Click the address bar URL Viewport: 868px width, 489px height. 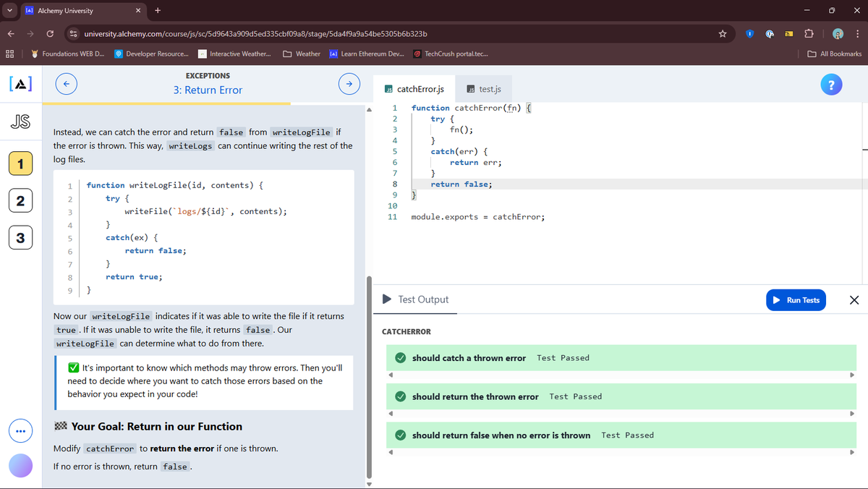pyautogui.click(x=255, y=33)
